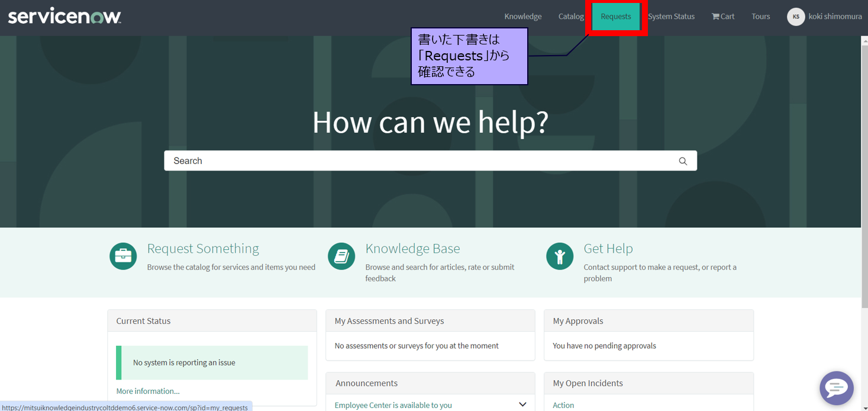Click 'You have no pending approvals' text
Viewport: 868px width, 411px height.
coord(604,345)
